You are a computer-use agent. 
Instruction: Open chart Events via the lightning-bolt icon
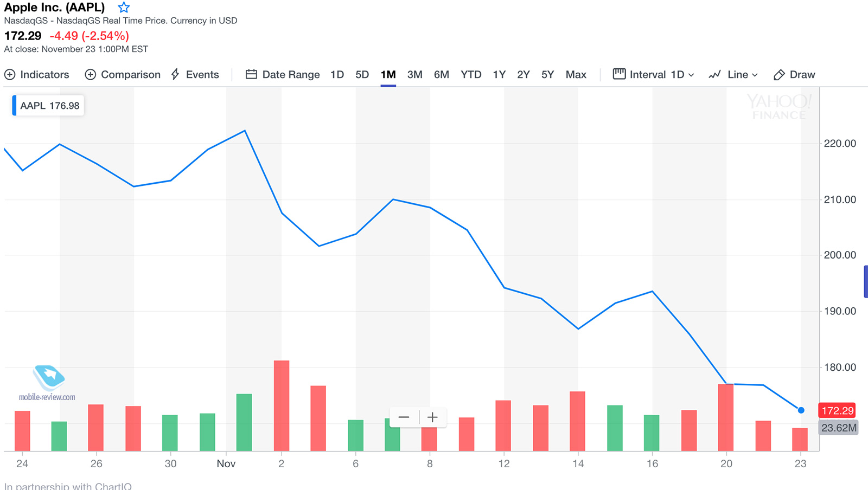[175, 74]
